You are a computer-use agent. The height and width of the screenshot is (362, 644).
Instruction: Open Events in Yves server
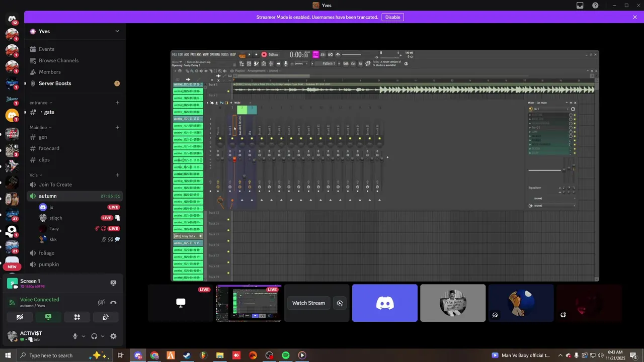click(x=74, y=49)
